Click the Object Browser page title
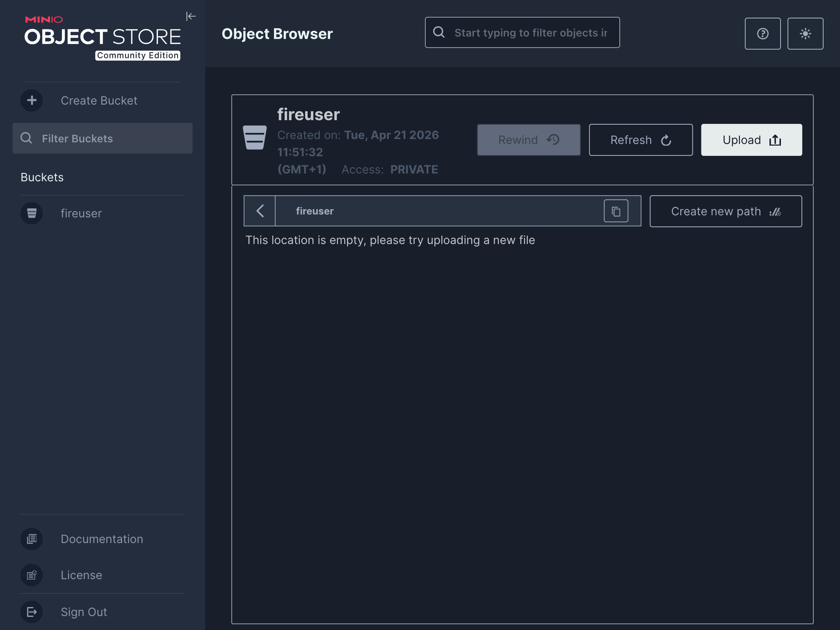Viewport: 840px width, 630px height. pos(277,34)
